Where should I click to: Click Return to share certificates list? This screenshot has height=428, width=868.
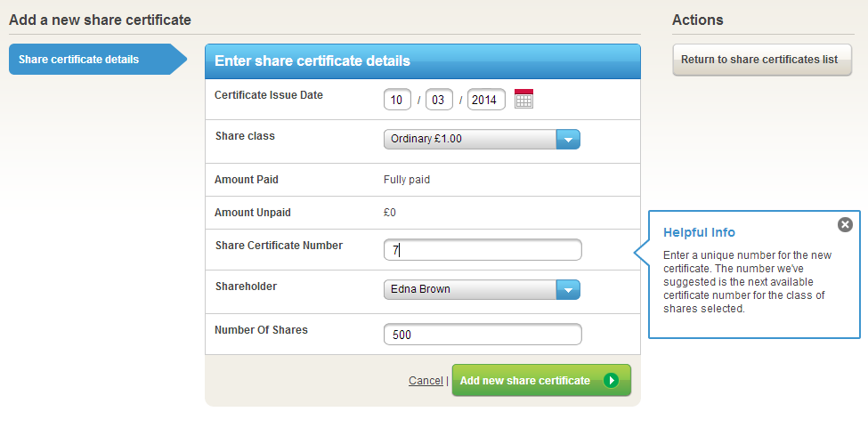click(x=761, y=60)
